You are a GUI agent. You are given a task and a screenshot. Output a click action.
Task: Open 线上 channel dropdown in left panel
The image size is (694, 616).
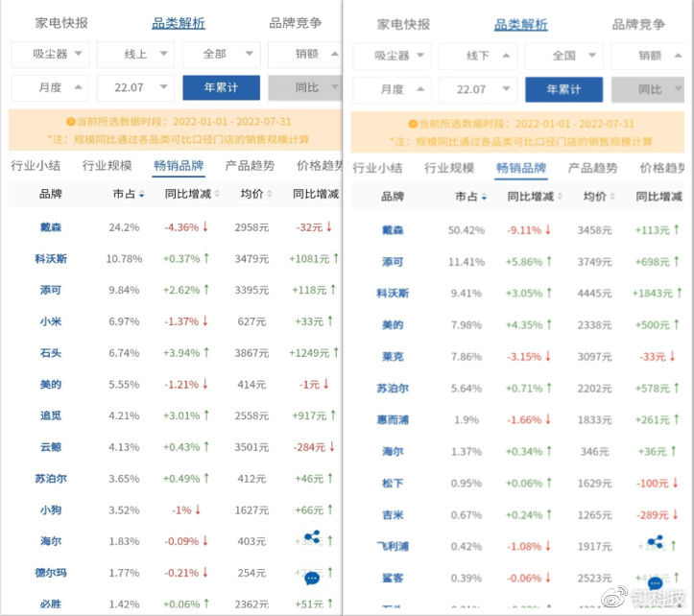[x=135, y=54]
